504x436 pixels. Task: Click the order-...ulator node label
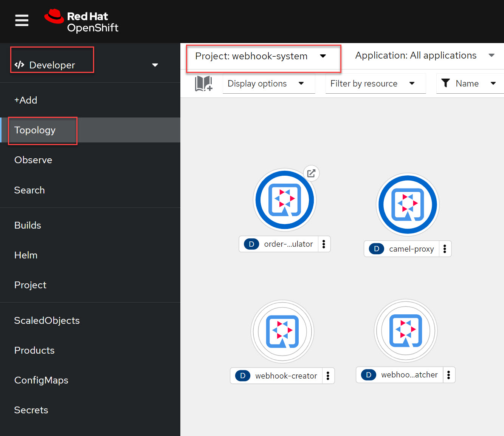click(x=288, y=244)
